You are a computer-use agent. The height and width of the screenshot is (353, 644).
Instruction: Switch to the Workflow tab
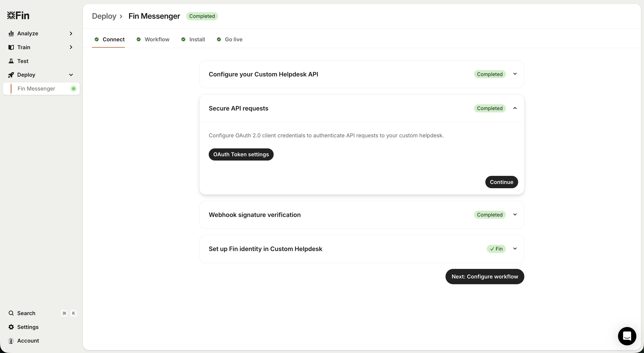pos(157,40)
